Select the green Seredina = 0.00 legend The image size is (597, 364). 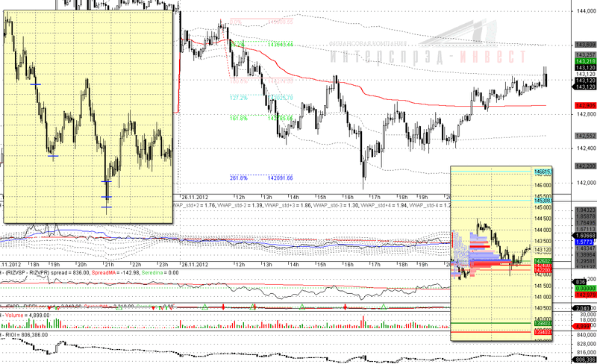point(160,272)
